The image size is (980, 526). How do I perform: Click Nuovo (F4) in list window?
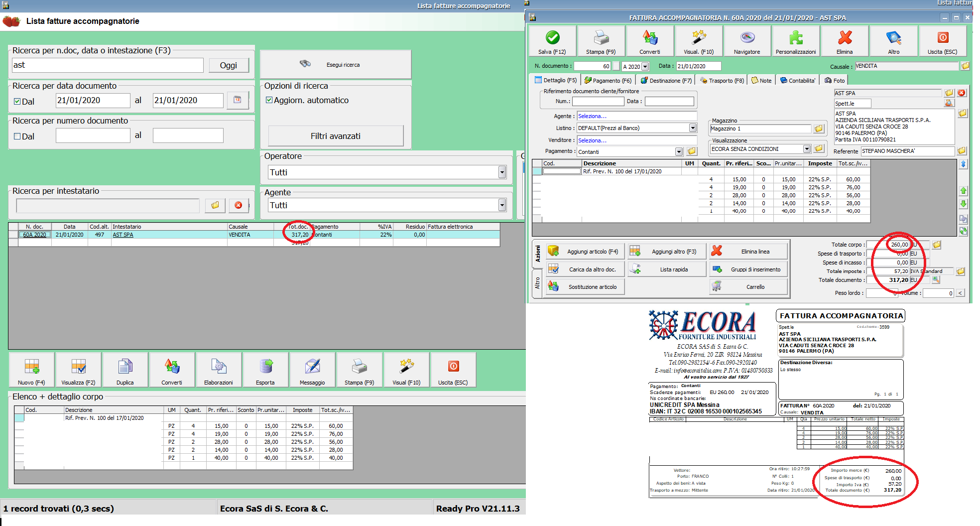[x=32, y=370]
